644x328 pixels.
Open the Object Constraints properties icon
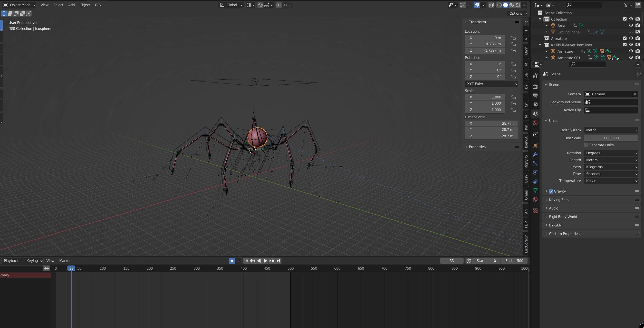tap(535, 181)
